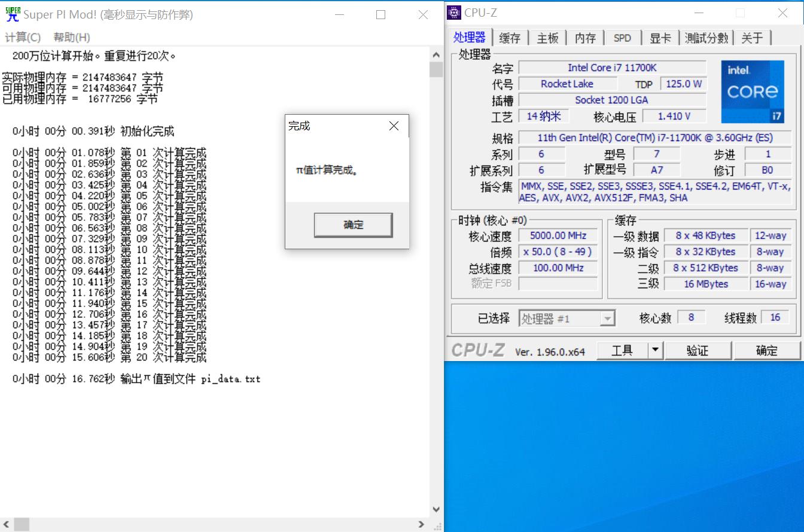Click the 1.410 V core voltage value
The image size is (804, 532).
tap(674, 116)
